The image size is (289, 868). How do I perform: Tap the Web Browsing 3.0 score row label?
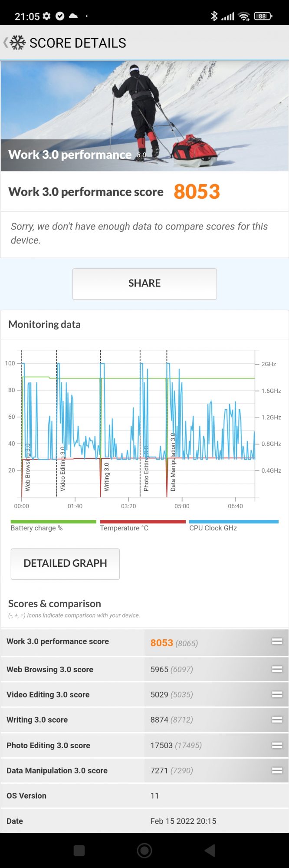coord(50,669)
